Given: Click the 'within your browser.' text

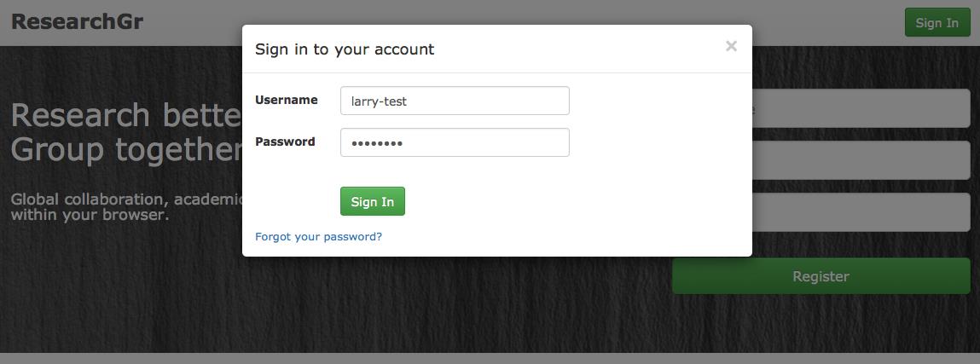Looking at the screenshot, I should click(90, 216).
